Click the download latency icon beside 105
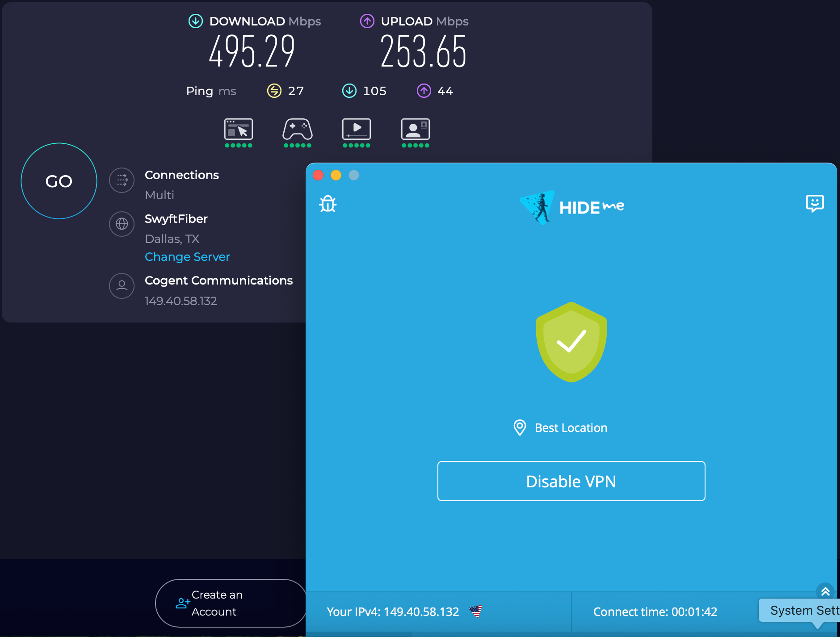The image size is (840, 637). (x=349, y=91)
